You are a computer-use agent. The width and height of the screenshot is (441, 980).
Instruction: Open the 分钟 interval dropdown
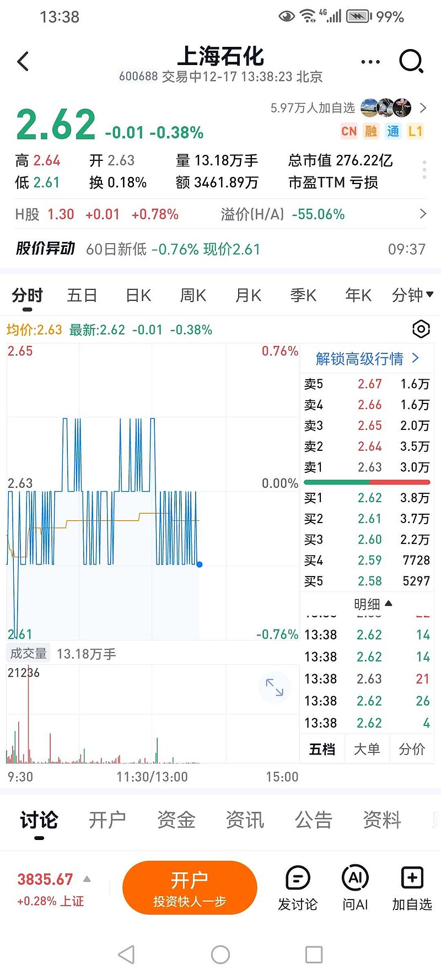pyautogui.click(x=412, y=295)
